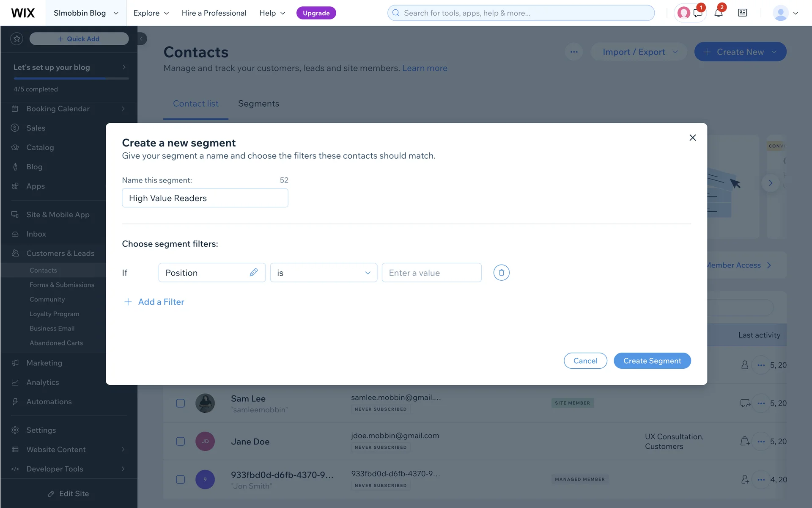Click the news feed icon in header
This screenshot has width=812, height=508.
(x=742, y=13)
